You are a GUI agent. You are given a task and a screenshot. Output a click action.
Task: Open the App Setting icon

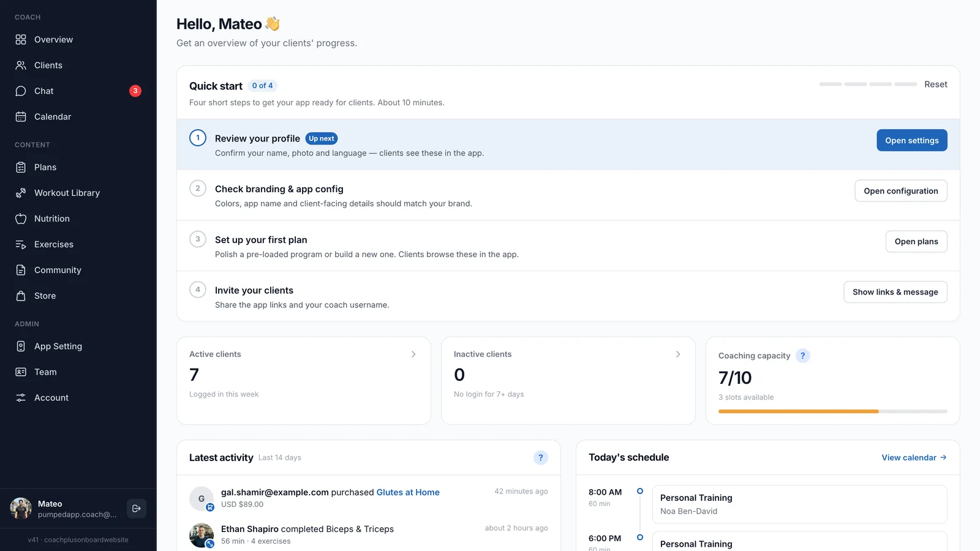[x=21, y=347]
